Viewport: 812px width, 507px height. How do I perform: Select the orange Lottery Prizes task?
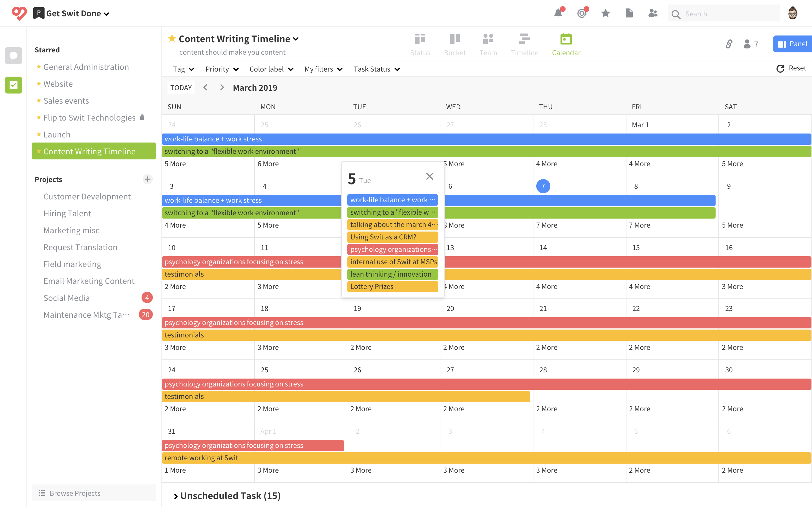[392, 287]
